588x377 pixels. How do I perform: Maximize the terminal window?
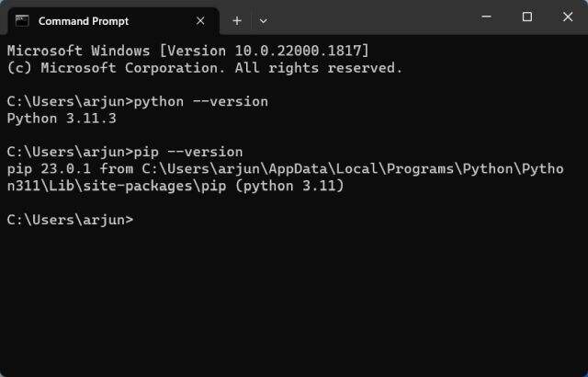(x=526, y=17)
